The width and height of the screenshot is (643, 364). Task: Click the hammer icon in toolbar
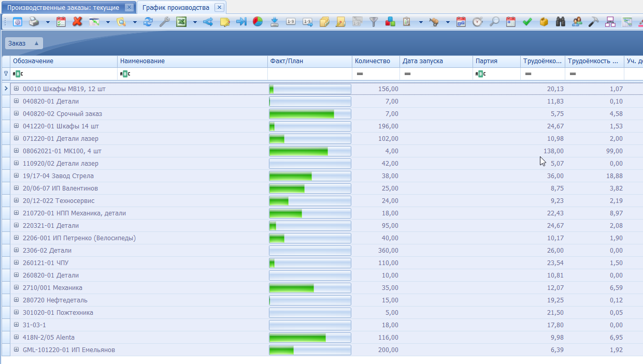tap(594, 22)
